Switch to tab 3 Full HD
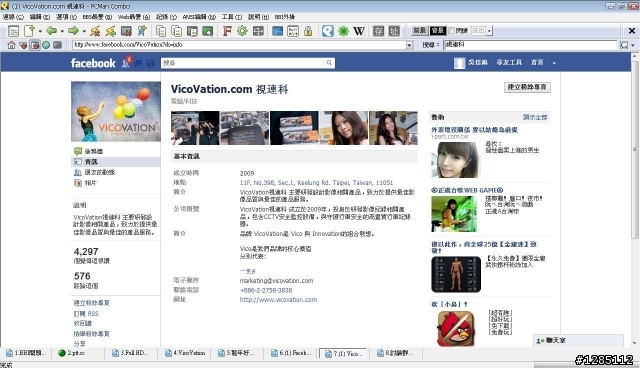 [131, 353]
